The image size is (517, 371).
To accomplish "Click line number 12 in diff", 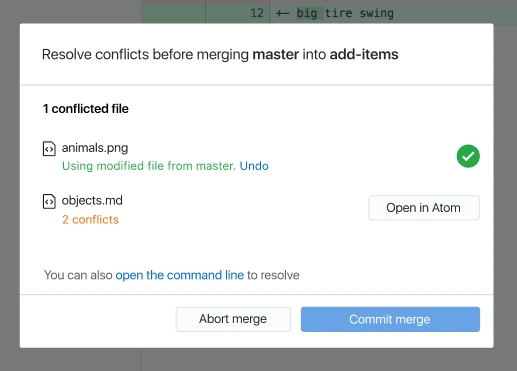I will [257, 13].
